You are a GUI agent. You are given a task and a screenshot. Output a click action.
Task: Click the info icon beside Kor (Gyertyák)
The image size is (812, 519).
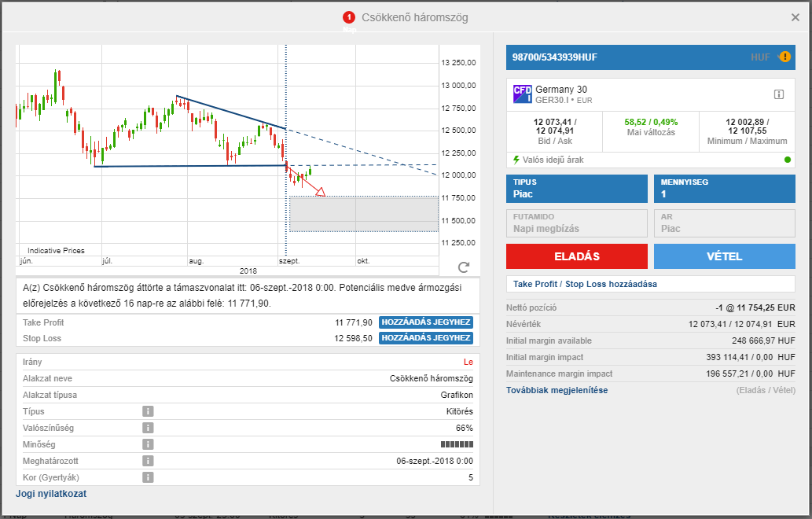point(147,477)
